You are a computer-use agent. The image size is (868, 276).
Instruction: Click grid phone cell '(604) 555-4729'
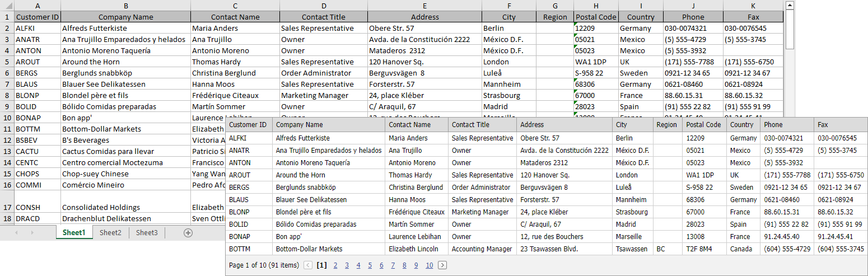click(x=787, y=249)
